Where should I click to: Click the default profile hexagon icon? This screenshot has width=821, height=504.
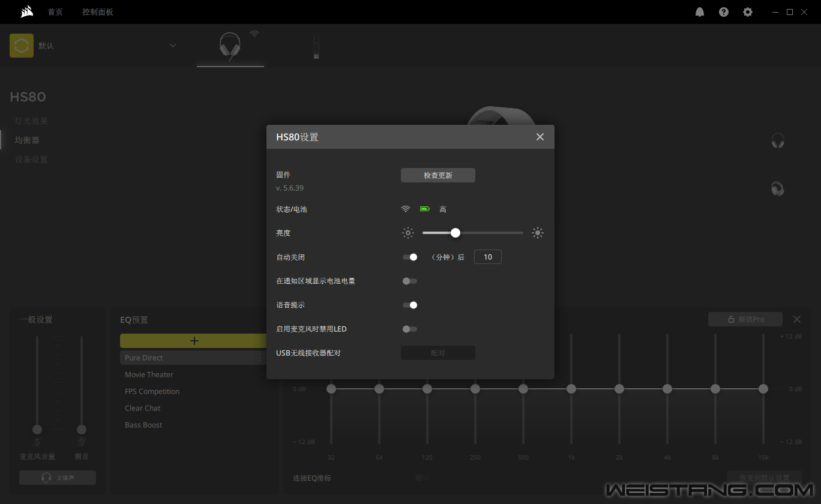pyautogui.click(x=22, y=46)
